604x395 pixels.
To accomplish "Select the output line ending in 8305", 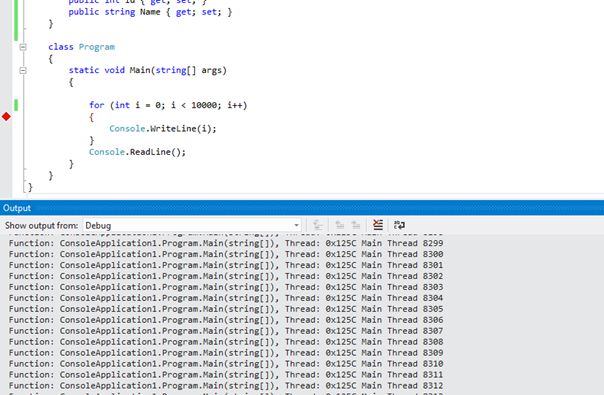I will (x=226, y=309).
